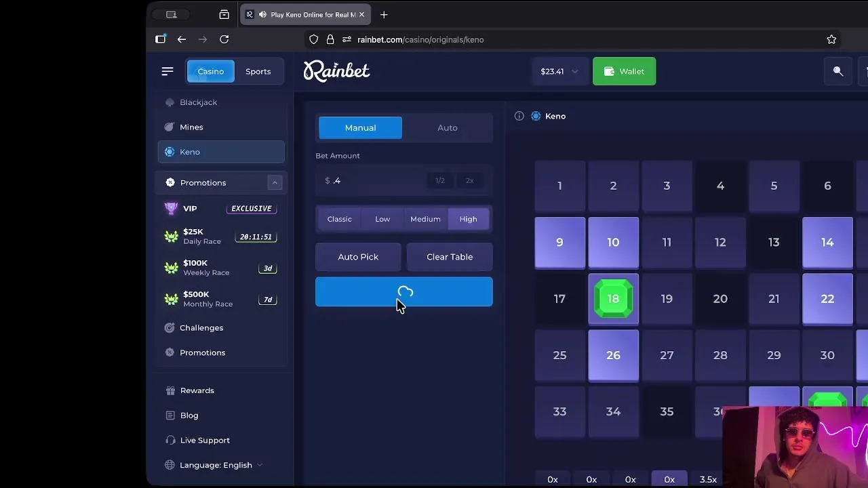Screen dimensions: 868x488
Task: Mute tab via speaker icon
Action: pyautogui.click(x=262, y=14)
